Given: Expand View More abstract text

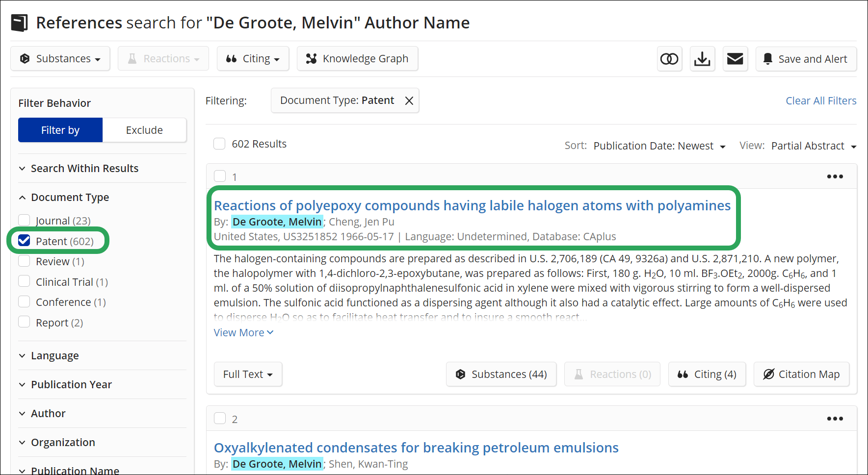Looking at the screenshot, I should [243, 332].
